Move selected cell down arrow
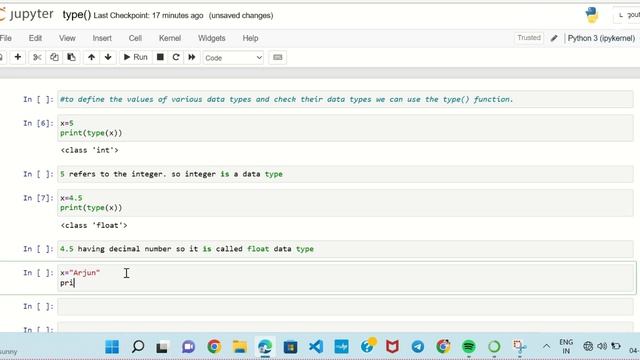Image resolution: width=640 pixels, height=360 pixels. (108, 57)
